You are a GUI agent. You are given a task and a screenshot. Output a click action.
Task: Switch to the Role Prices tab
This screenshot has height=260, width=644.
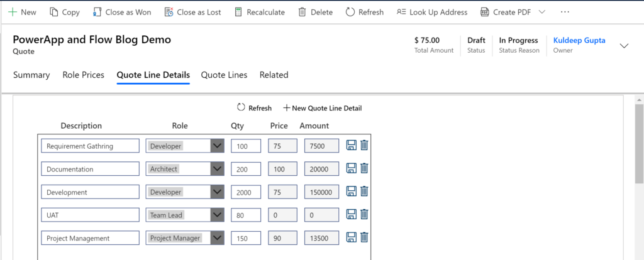[84, 75]
